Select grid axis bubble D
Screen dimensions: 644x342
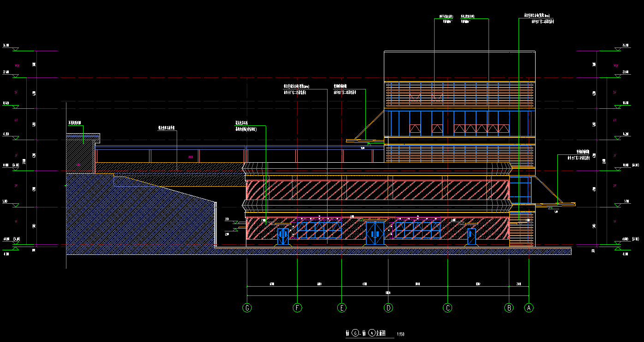click(388, 307)
